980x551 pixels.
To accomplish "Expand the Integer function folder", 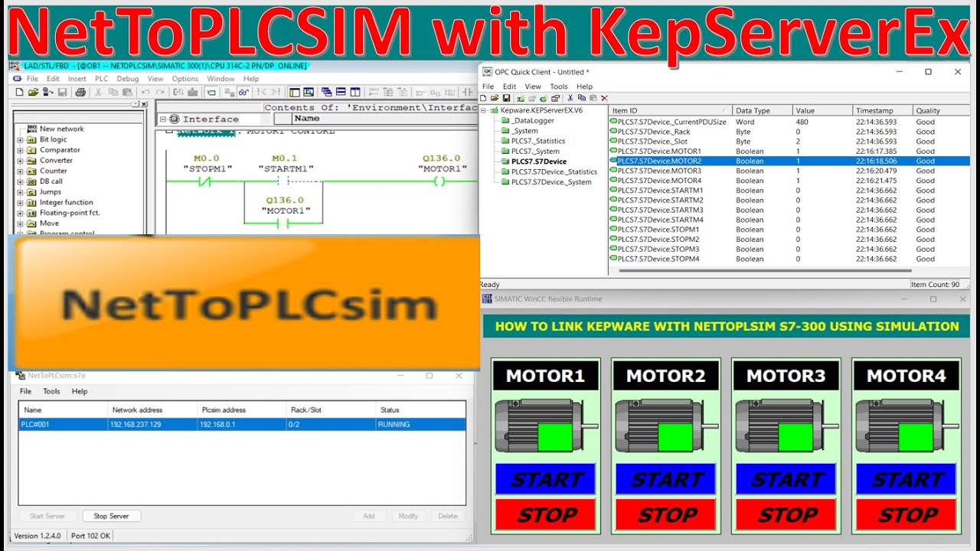I will [x=20, y=202].
